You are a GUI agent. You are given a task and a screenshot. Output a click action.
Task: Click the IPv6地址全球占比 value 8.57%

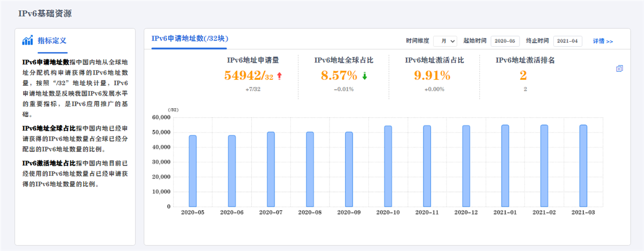[339, 76]
